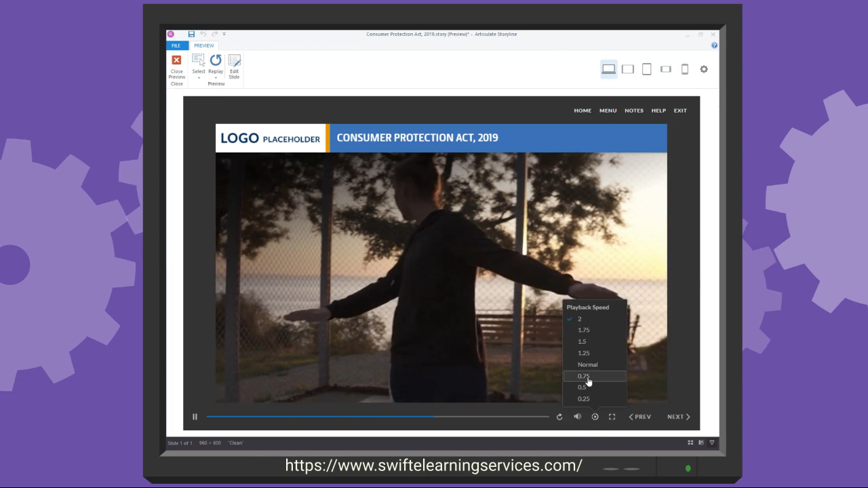Open the Select slide dropdown

coord(199,77)
